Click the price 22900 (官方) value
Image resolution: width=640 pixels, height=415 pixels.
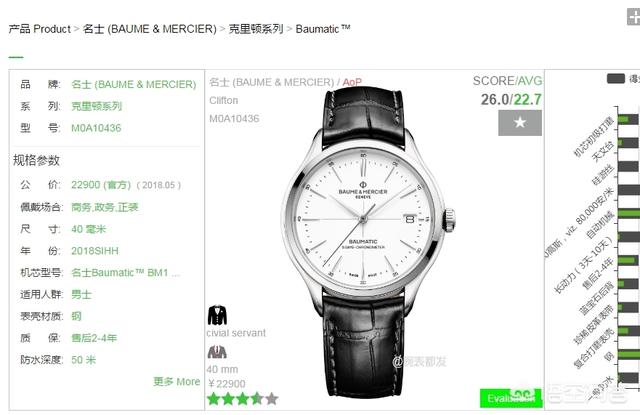pyautogui.click(x=101, y=185)
